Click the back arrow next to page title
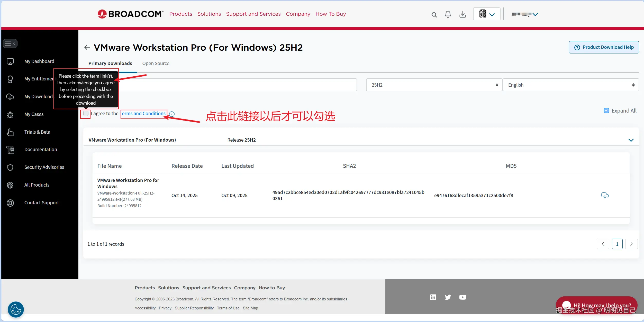The width and height of the screenshot is (644, 322). 87,47
